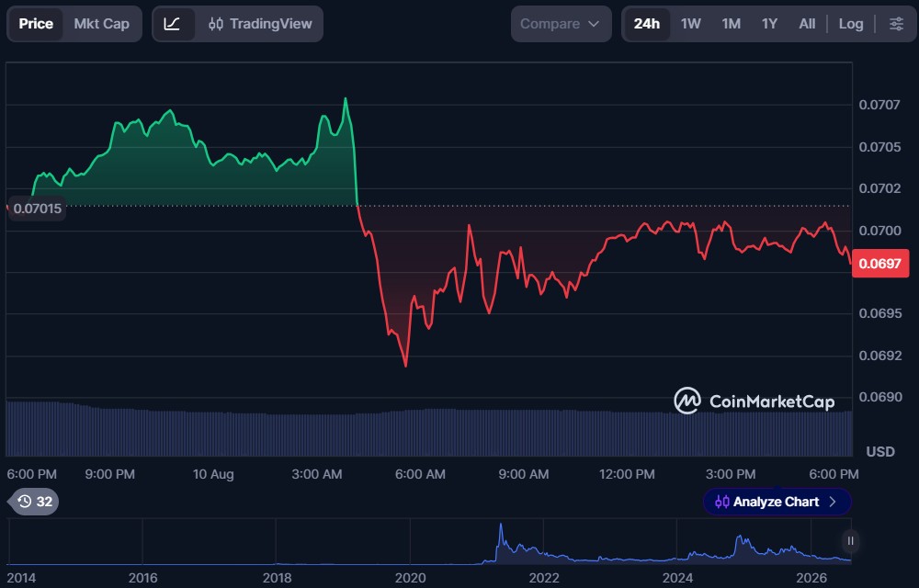This screenshot has height=588, width=919.
Task: Click the 3:00 AM x-axis label
Action: click(x=316, y=474)
